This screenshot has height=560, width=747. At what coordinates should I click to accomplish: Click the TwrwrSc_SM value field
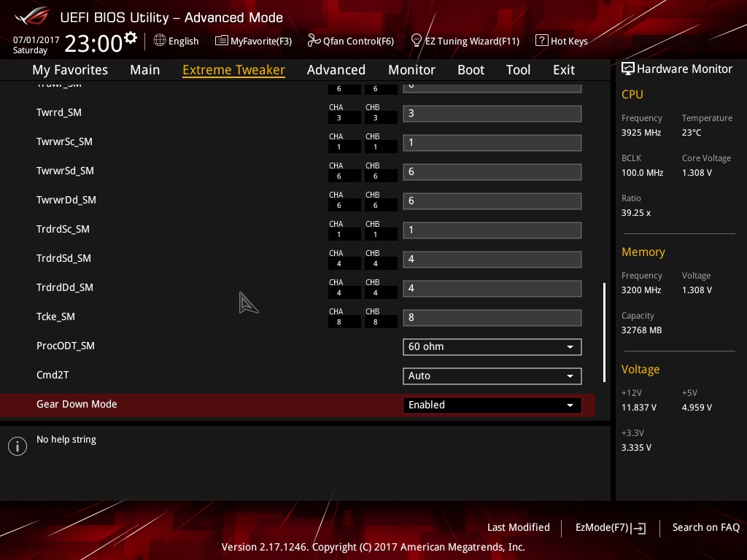[492, 142]
